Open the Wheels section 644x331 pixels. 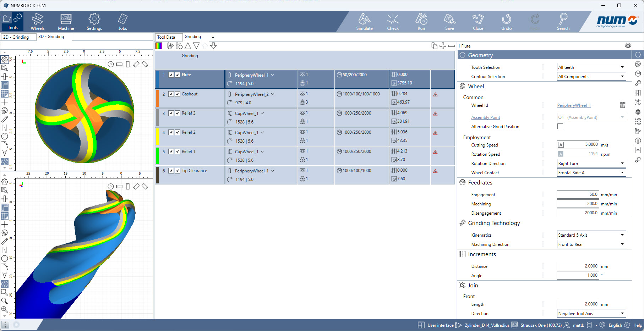pyautogui.click(x=38, y=22)
